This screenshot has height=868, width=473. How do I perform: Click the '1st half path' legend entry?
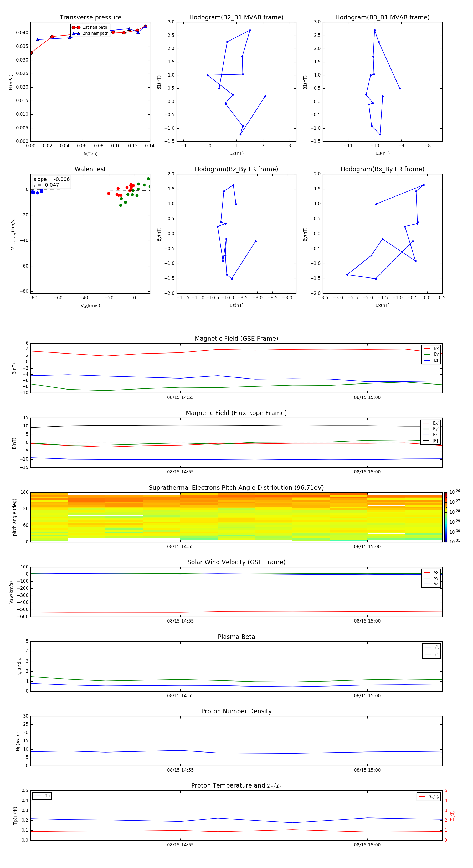click(90, 27)
